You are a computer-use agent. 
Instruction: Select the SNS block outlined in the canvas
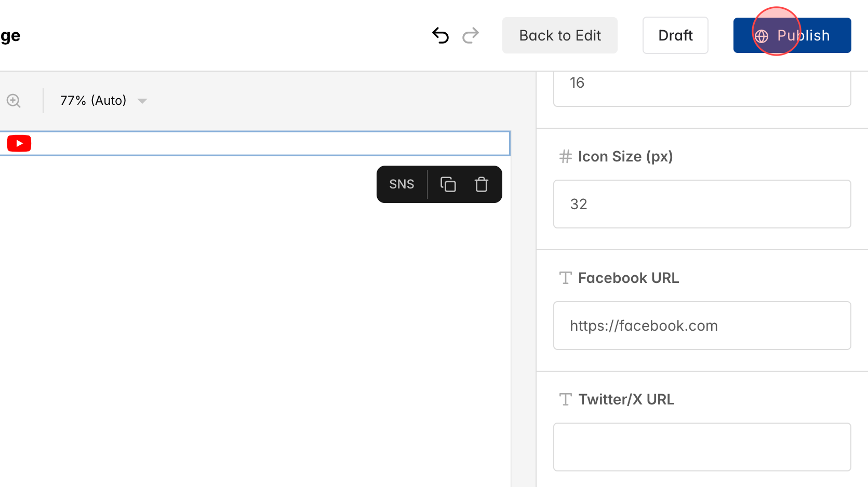tap(255, 143)
